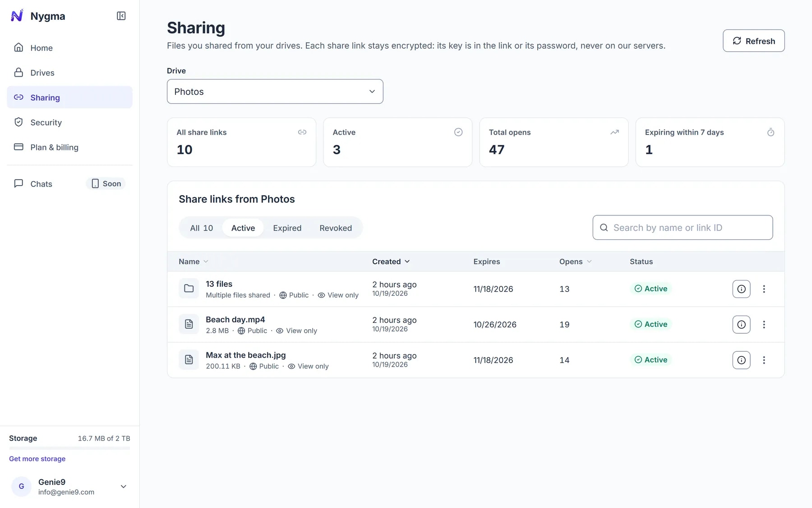This screenshot has width=812, height=508.
Task: Click the Get more storage link
Action: coord(37,459)
